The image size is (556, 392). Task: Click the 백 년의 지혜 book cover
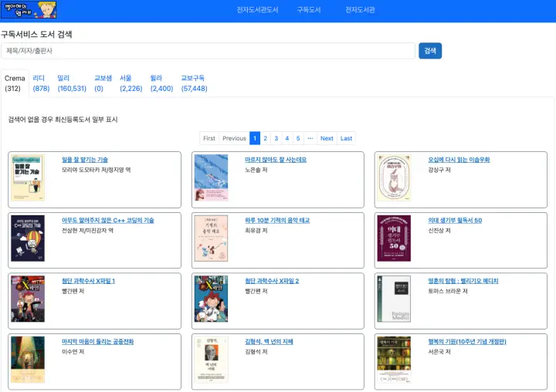[x=211, y=360]
